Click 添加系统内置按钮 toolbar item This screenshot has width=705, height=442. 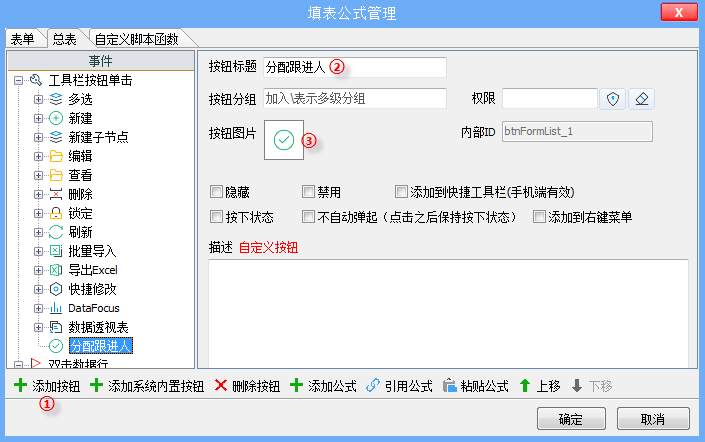tap(147, 386)
